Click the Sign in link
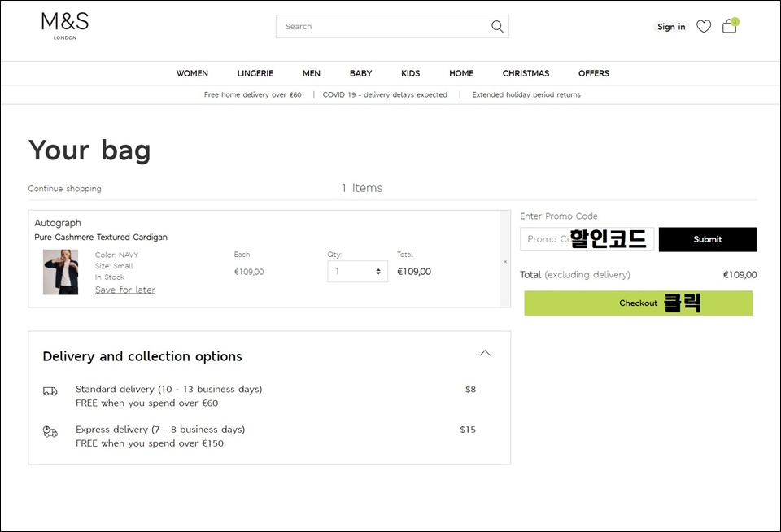 pos(671,27)
